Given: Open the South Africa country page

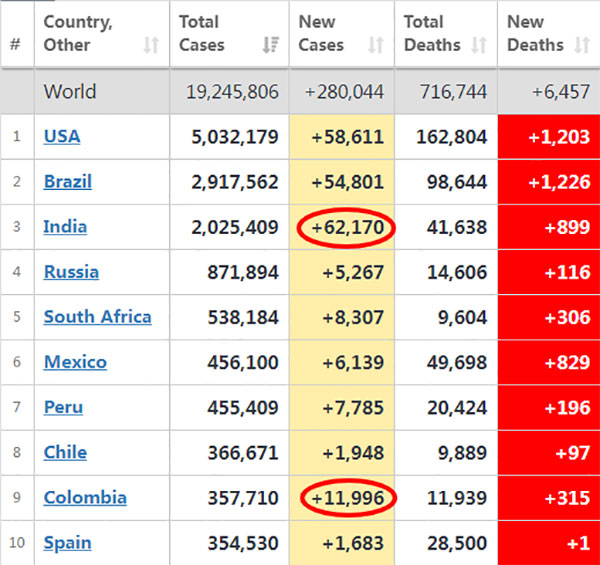Looking at the screenshot, I should 97,317.
